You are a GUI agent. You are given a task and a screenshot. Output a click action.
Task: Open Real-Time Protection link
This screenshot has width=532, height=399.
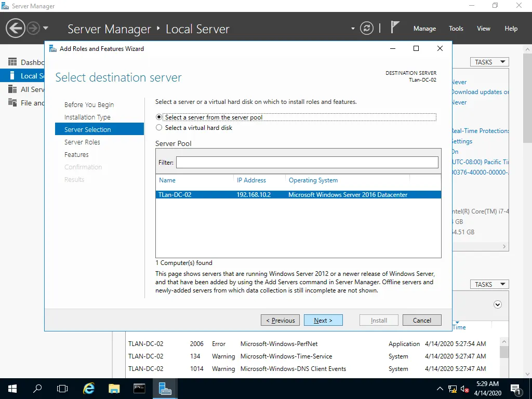pos(481,130)
